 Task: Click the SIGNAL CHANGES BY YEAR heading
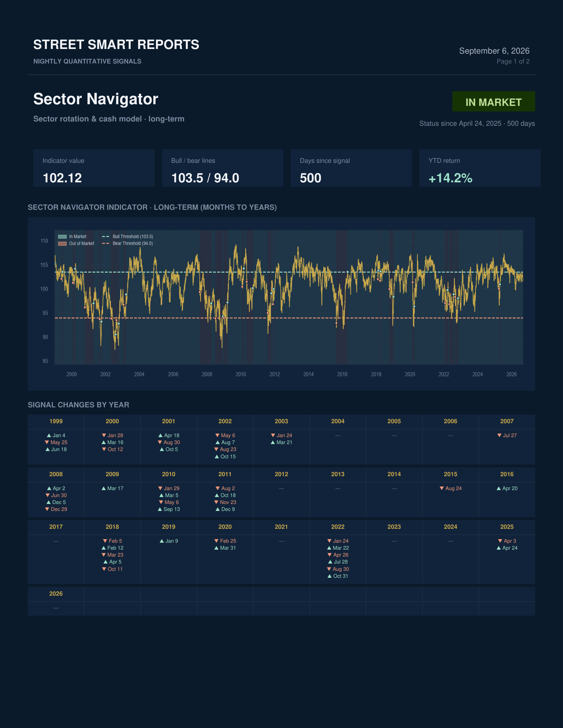[78, 405]
